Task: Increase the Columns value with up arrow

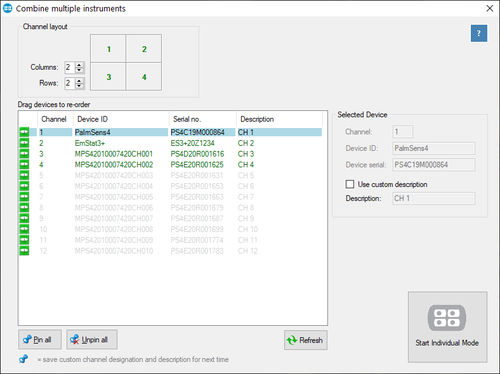Action: (79, 65)
